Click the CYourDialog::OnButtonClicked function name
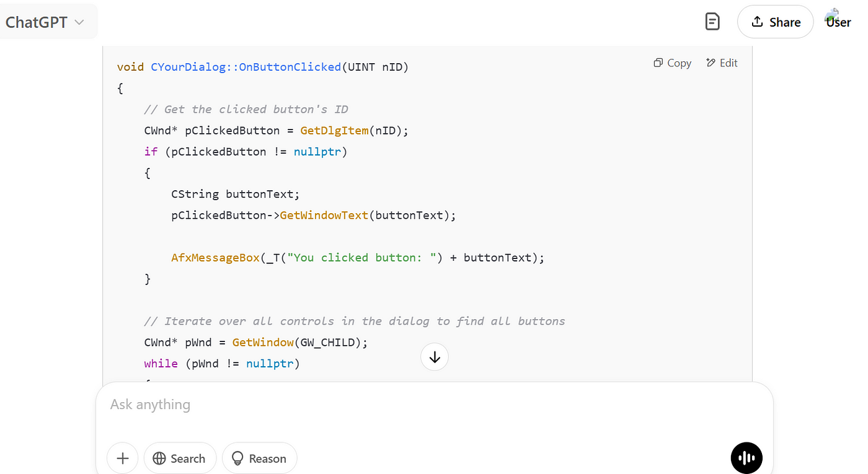 click(246, 67)
